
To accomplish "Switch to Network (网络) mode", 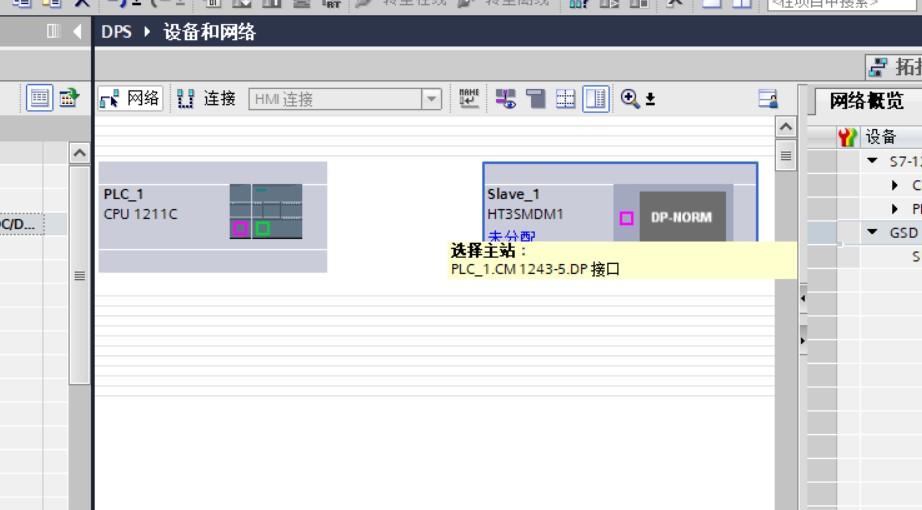I will pos(129,98).
